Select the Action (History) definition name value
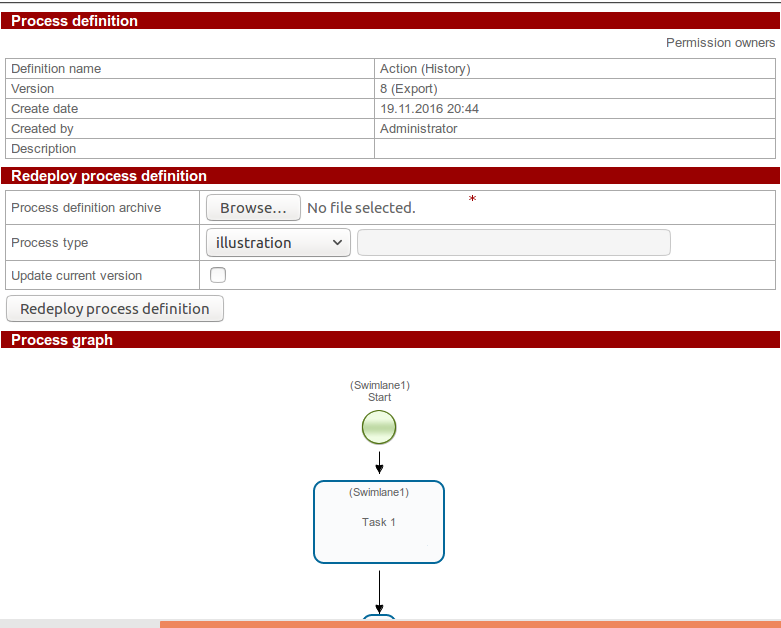Screen dimensions: 781x628 (x=425, y=69)
